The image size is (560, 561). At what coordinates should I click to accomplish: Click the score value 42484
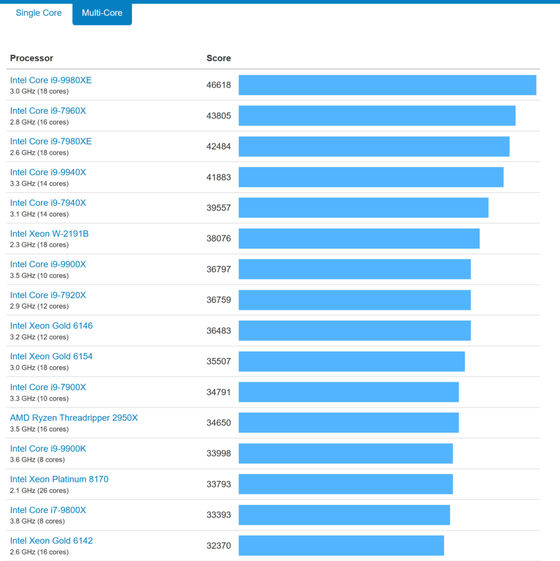[219, 147]
